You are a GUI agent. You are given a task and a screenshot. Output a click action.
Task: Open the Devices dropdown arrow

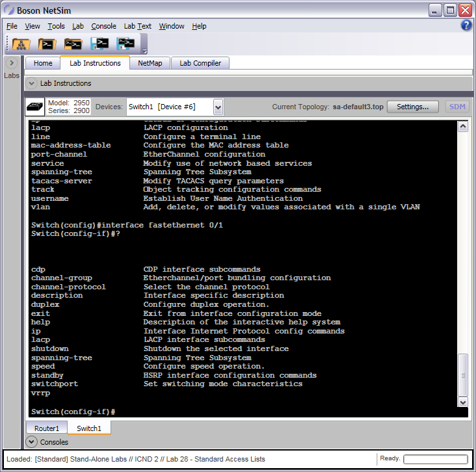click(218, 107)
